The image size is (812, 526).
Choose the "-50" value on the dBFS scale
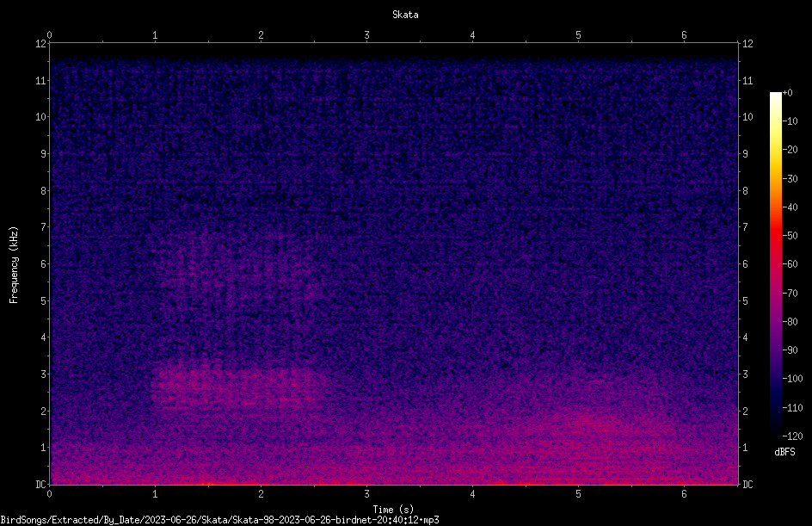pos(790,236)
